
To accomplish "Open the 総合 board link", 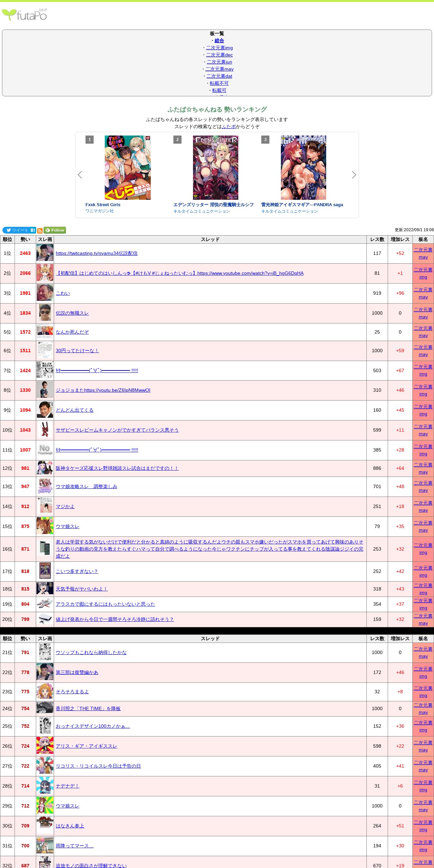I will (x=219, y=41).
